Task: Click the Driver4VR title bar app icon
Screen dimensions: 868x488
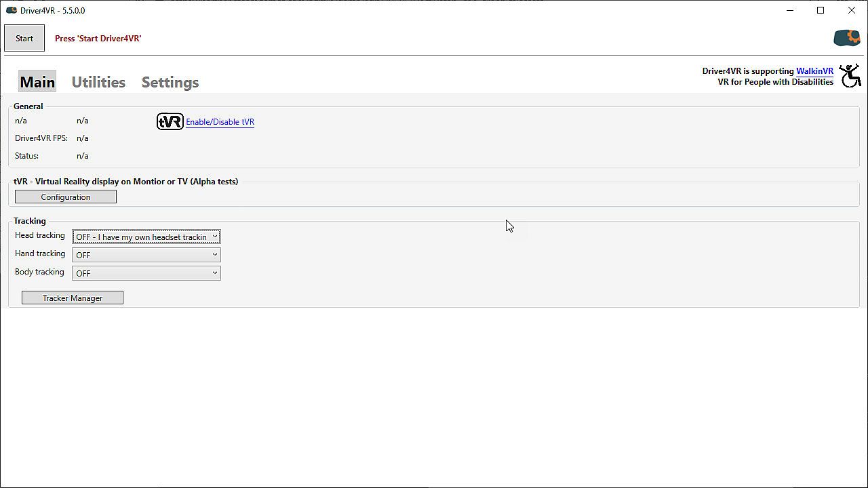Action: (x=11, y=10)
